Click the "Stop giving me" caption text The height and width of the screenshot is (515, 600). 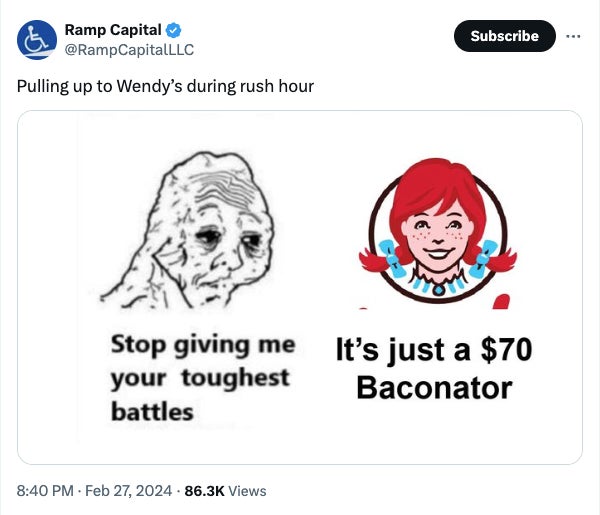click(x=202, y=345)
